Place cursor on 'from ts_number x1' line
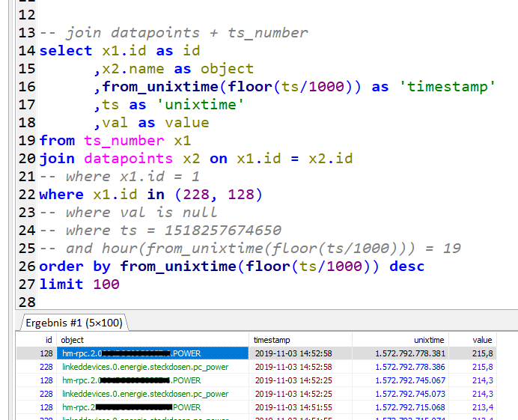The height and width of the screenshot is (420, 518). pyautogui.click(x=115, y=141)
